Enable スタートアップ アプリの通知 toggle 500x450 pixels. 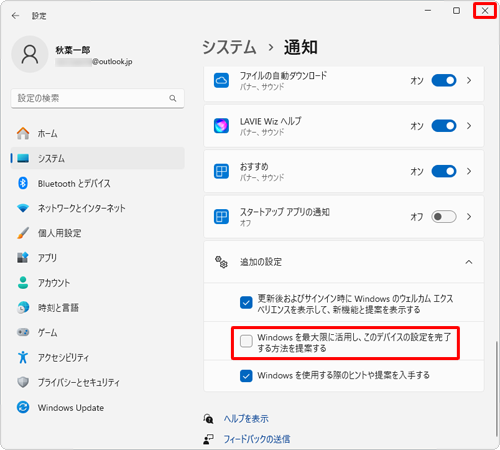pos(444,217)
